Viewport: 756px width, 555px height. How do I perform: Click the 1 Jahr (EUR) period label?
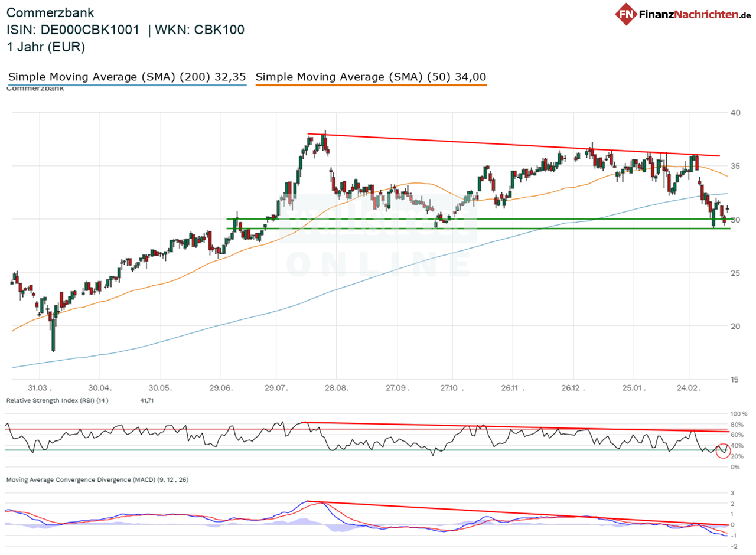click(46, 47)
